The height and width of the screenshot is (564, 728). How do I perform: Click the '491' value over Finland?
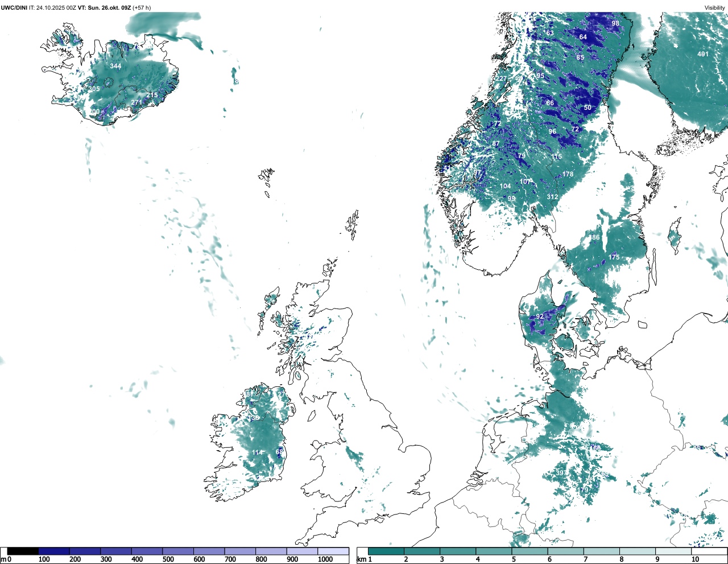pos(703,54)
